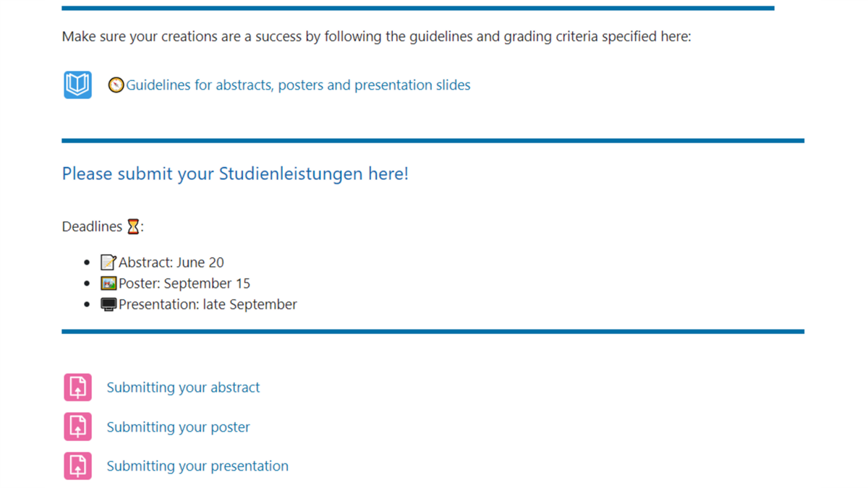Click the pink upload icon for abstract submission
868x488 pixels.
click(x=77, y=388)
